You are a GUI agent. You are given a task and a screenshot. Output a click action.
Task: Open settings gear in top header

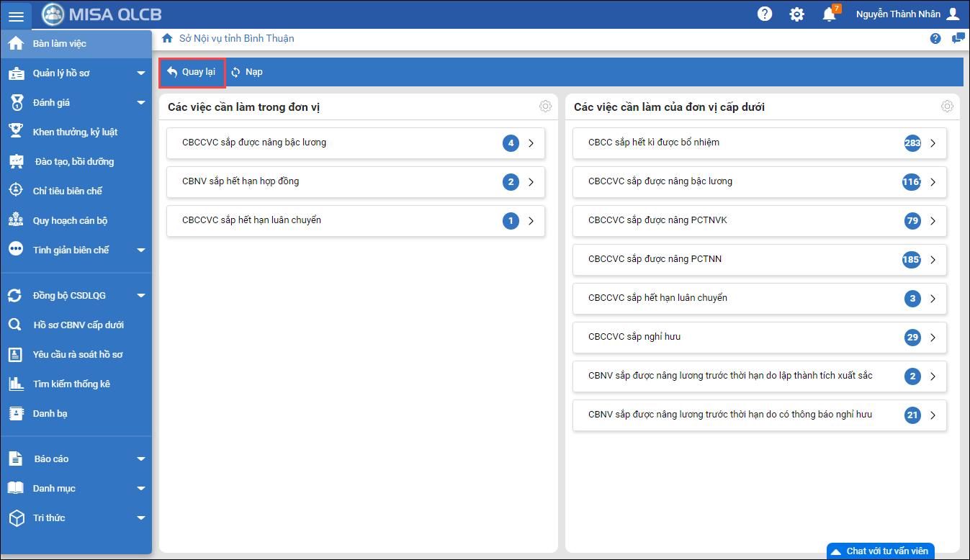coord(796,14)
